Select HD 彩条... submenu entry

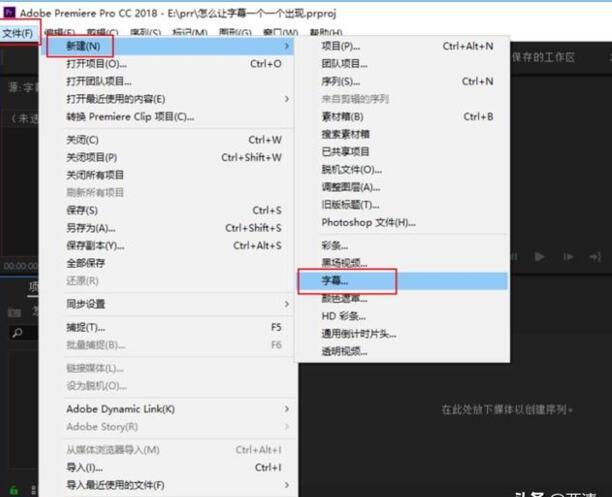tap(403, 316)
